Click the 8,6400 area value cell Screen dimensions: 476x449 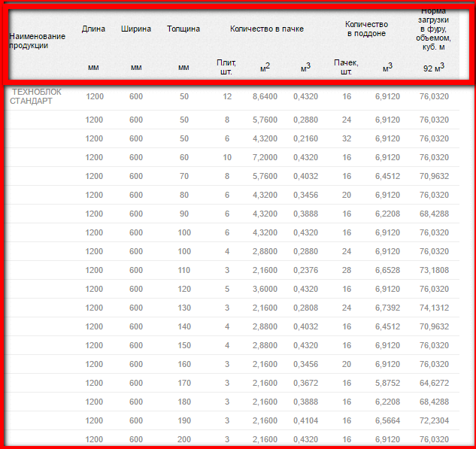point(265,97)
